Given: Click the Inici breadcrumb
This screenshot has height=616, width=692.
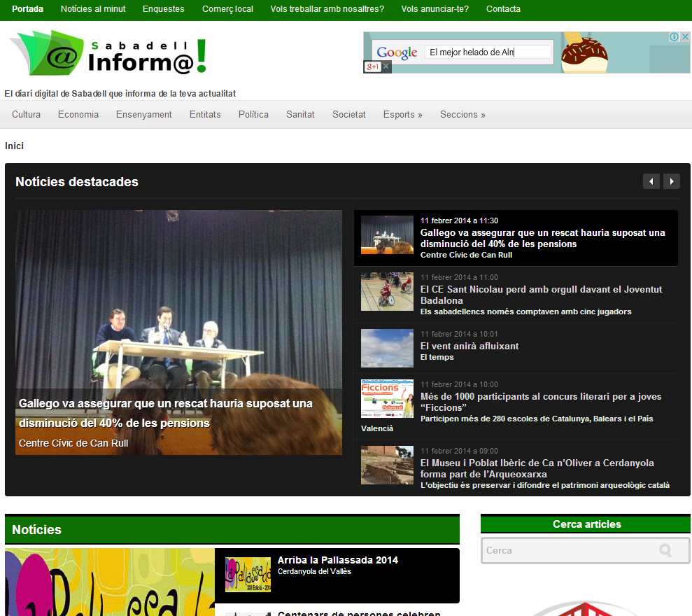Looking at the screenshot, I should coord(14,146).
